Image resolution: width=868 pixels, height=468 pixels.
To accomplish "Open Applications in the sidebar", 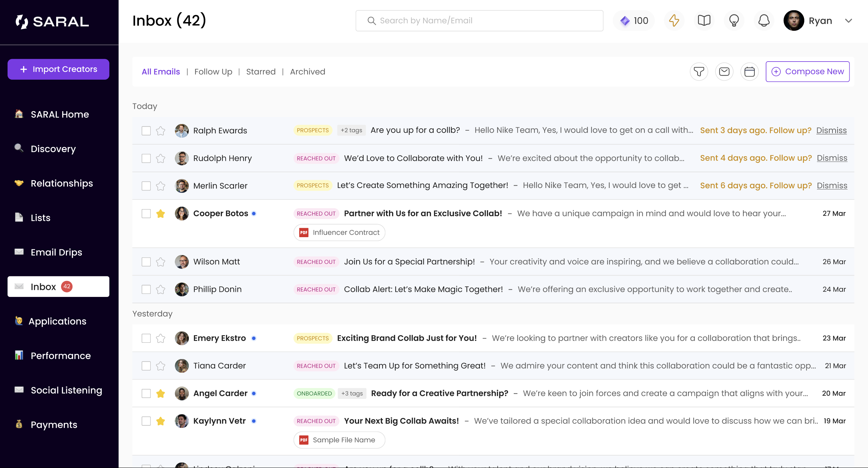I will 58,321.
